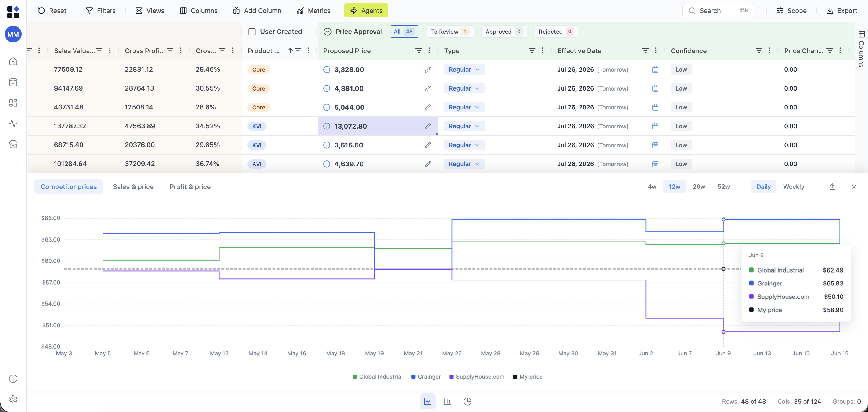
Task: Open the store icon in sidebar
Action: click(13, 145)
